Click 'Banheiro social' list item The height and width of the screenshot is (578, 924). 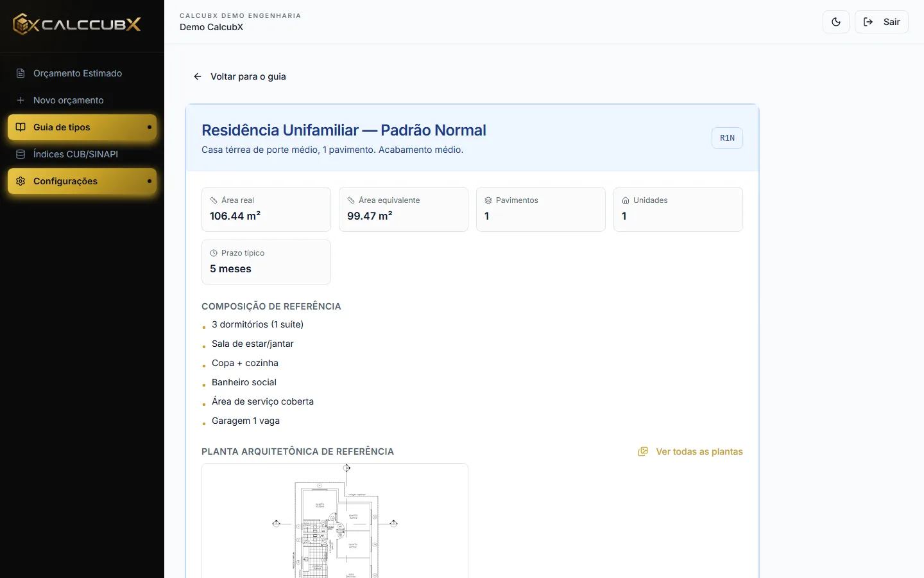pyautogui.click(x=244, y=382)
